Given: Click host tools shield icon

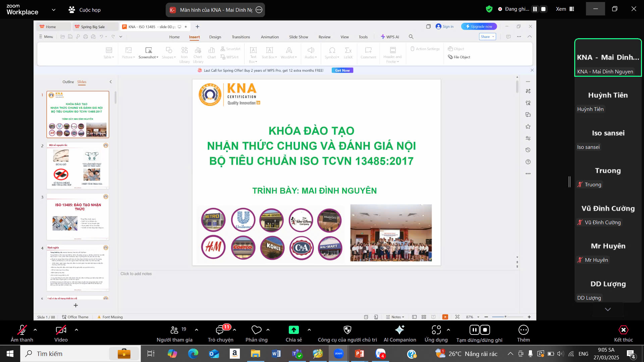Looking at the screenshot, I should (x=347, y=330).
